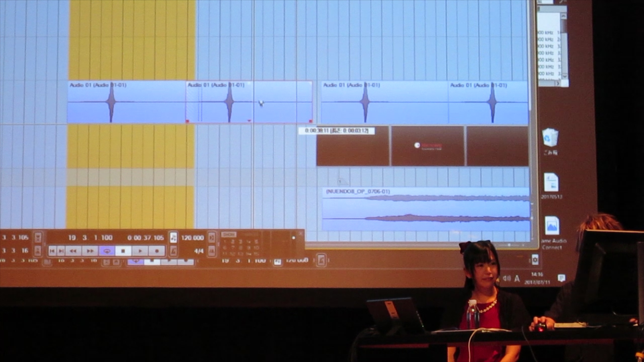Click the middle video thumbnail frame
This screenshot has width=644, height=362.
(x=428, y=146)
